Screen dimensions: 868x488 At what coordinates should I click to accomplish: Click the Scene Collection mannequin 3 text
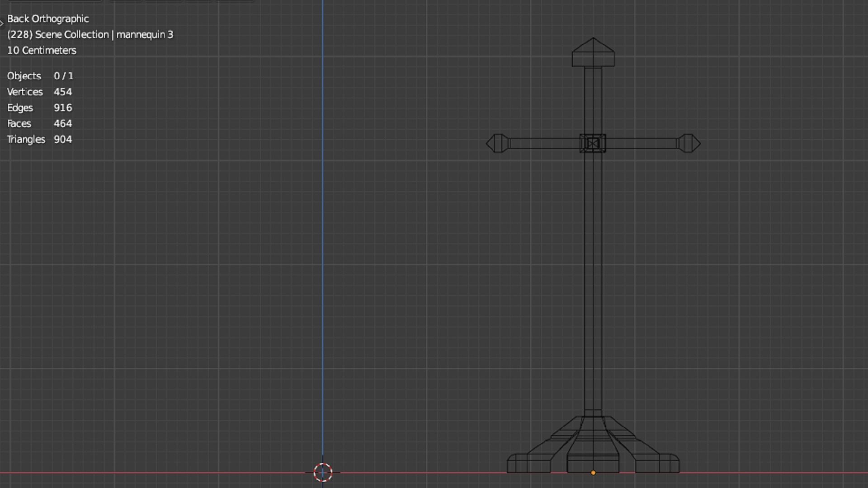pos(90,34)
